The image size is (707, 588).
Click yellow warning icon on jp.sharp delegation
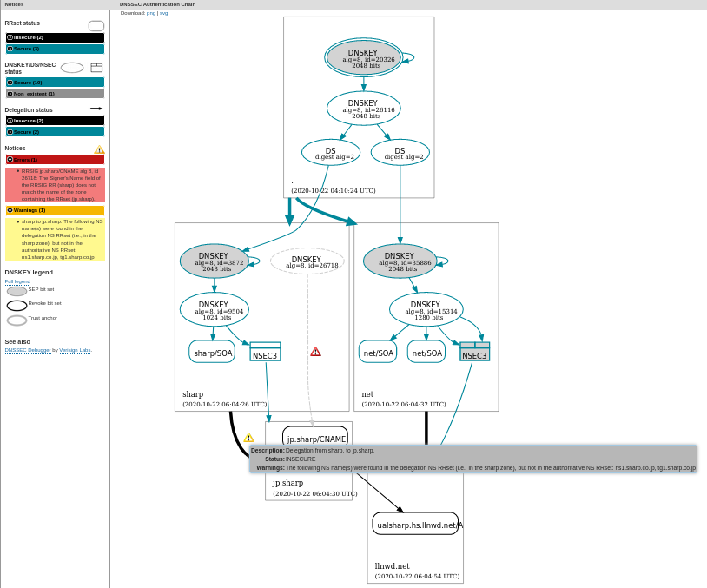pos(249,437)
